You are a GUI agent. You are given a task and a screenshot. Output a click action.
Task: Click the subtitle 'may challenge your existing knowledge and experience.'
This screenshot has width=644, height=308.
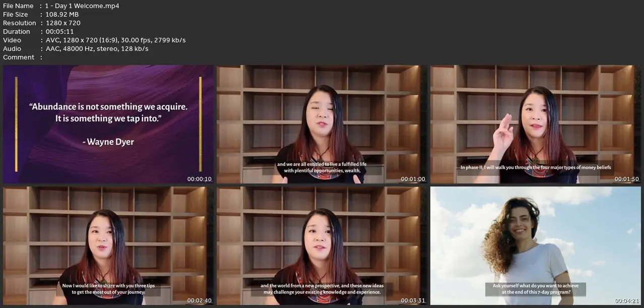(322, 292)
